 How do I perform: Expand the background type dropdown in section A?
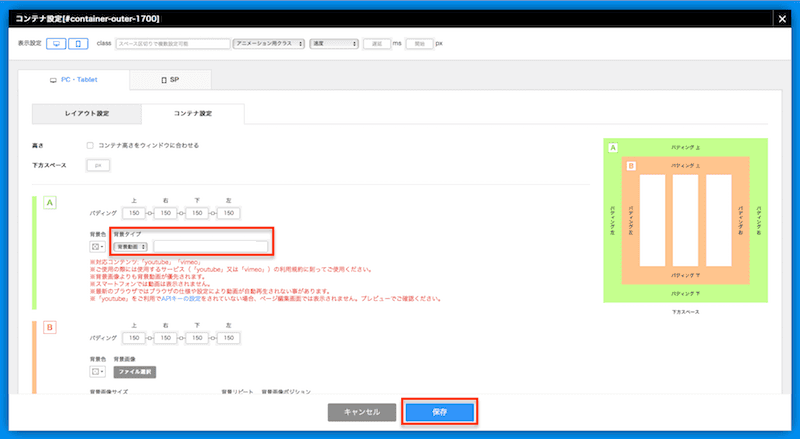(x=130, y=246)
